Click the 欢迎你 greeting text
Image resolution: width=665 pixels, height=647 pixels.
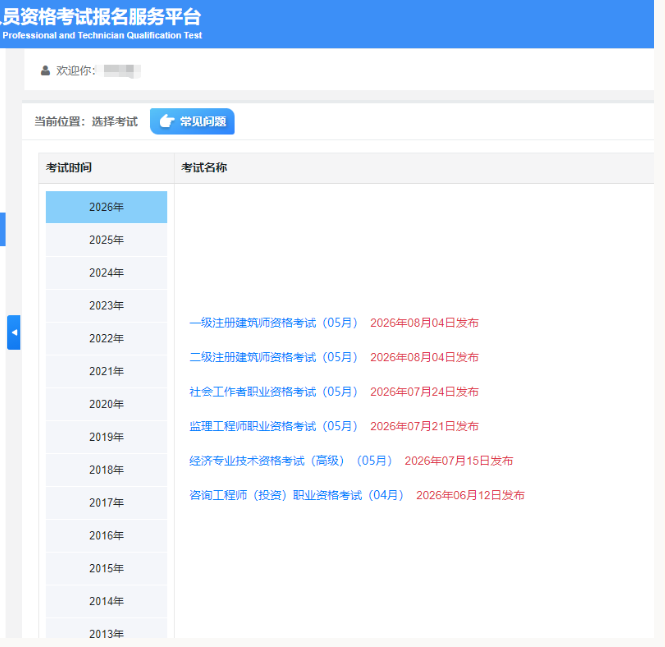click(x=75, y=70)
